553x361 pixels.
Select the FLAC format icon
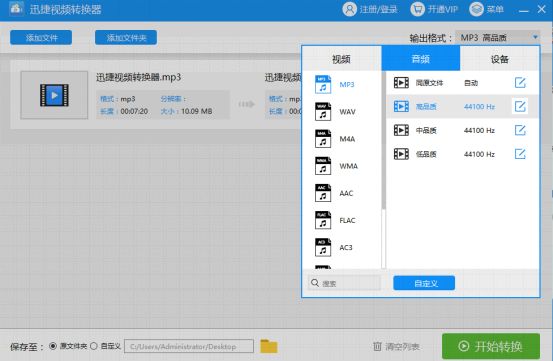coord(323,220)
